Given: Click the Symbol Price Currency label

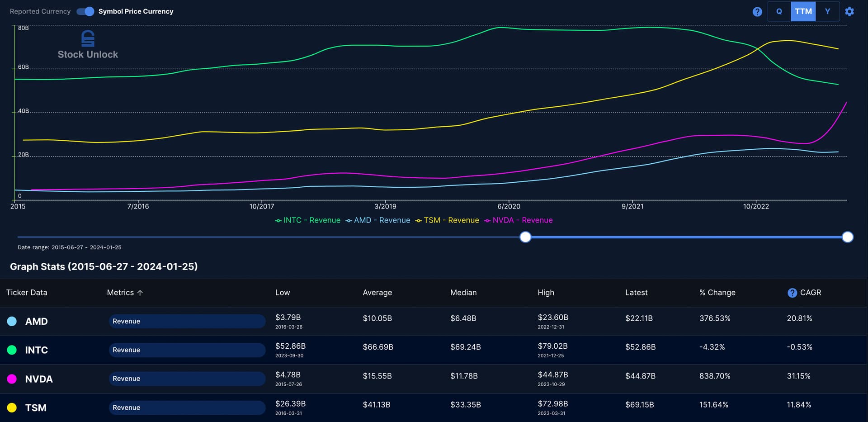Looking at the screenshot, I should 136,11.
